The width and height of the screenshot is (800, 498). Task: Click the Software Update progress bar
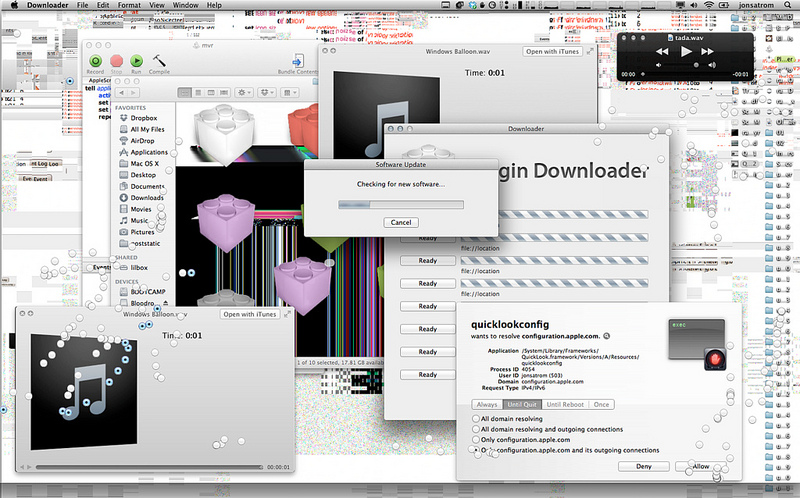point(401,205)
